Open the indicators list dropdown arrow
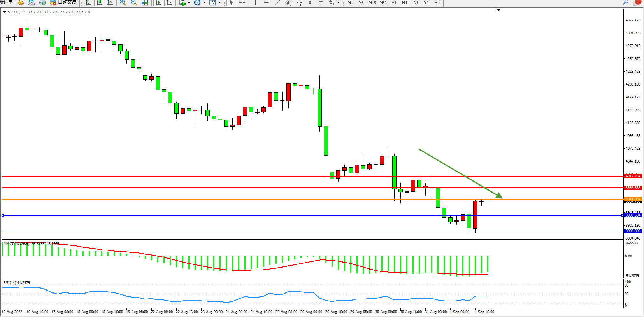The width and height of the screenshot is (644, 317). click(x=189, y=3)
